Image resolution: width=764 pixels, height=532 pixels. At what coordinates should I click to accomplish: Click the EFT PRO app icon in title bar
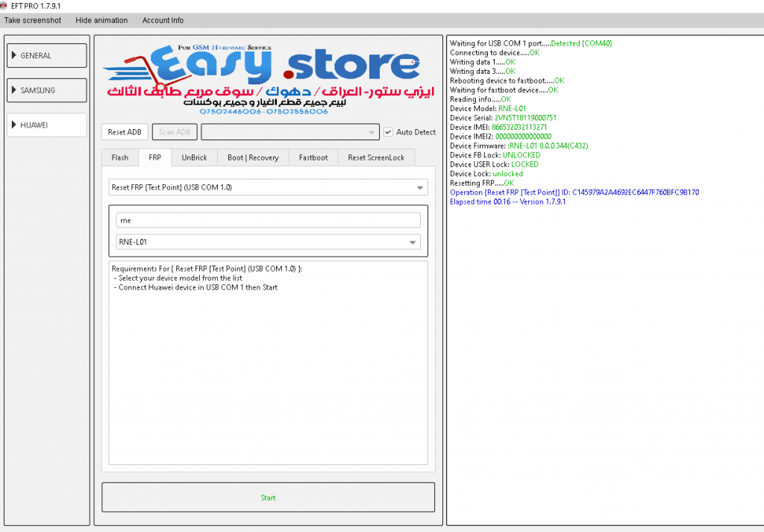[x=4, y=6]
